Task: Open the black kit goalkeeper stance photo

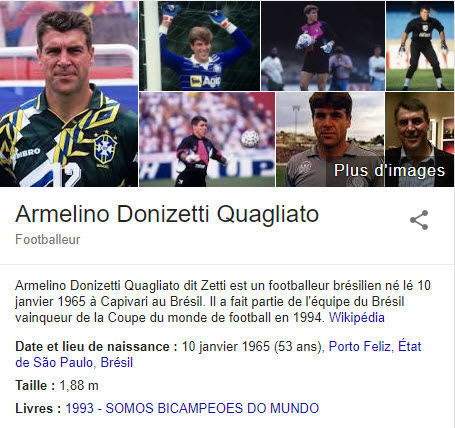Action: 420,46
